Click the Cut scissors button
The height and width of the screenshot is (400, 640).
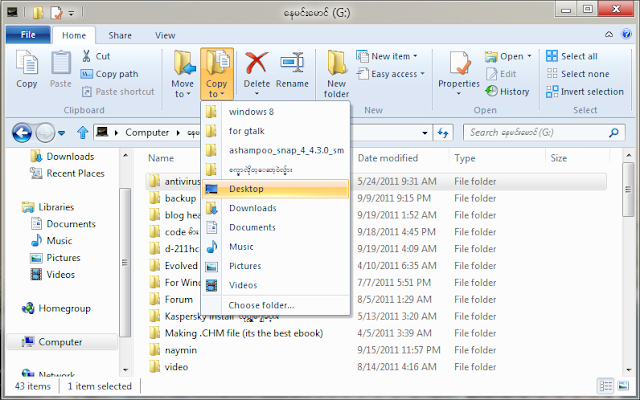pyautogui.click(x=96, y=56)
